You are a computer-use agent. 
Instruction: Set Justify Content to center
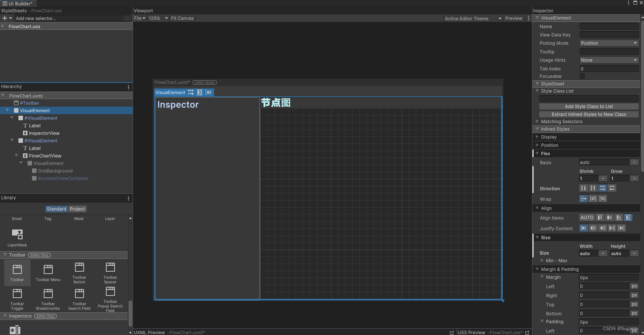pos(593,228)
